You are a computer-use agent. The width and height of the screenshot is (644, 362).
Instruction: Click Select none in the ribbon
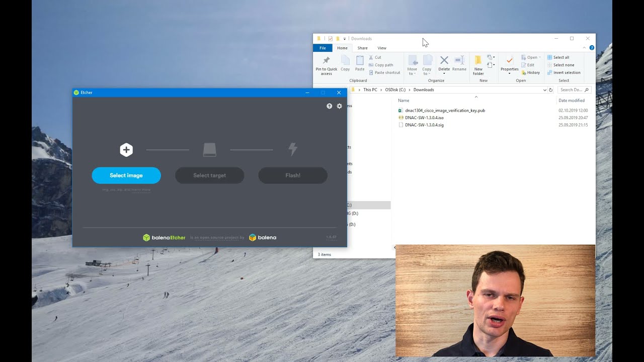tap(560, 65)
